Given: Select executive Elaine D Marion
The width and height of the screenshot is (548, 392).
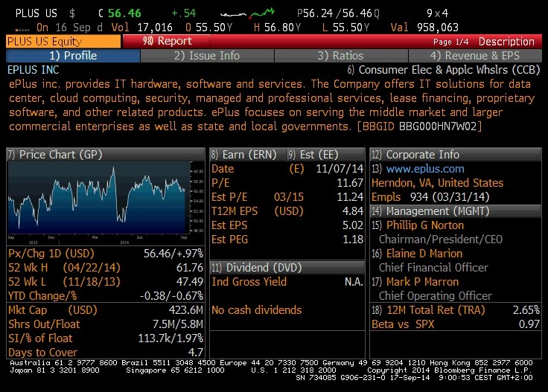Looking at the screenshot, I should (x=424, y=254).
